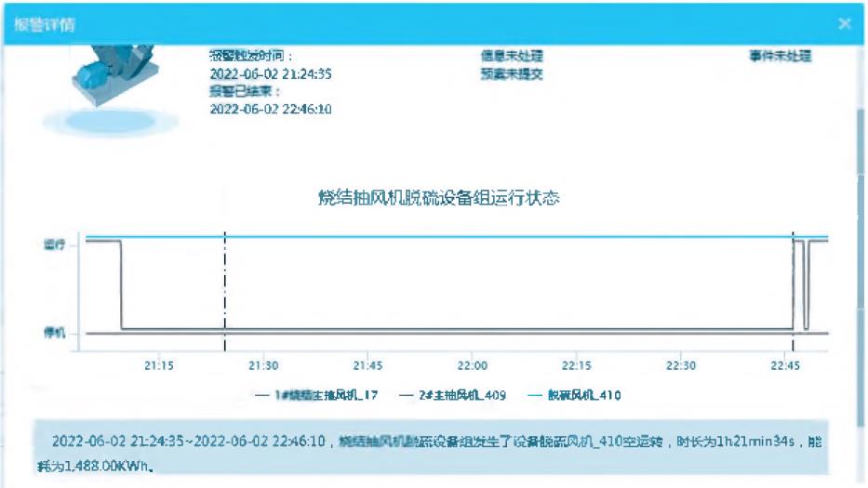Select the chart title 烧结抽风机脱硫设备组运行状态
The image size is (868, 488).
pyautogui.click(x=438, y=198)
